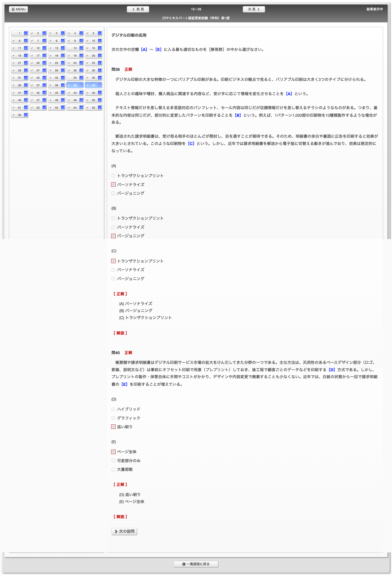Advance with the 次の設問 arrow button

point(124,531)
